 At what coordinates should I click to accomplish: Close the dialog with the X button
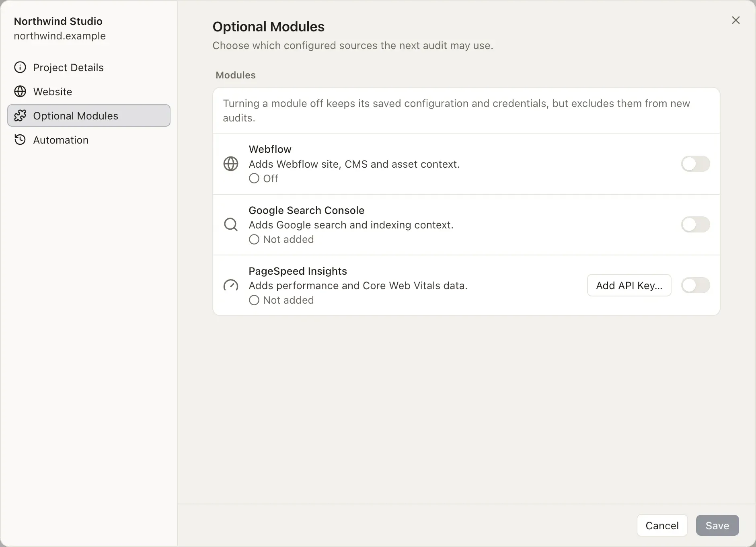736,20
